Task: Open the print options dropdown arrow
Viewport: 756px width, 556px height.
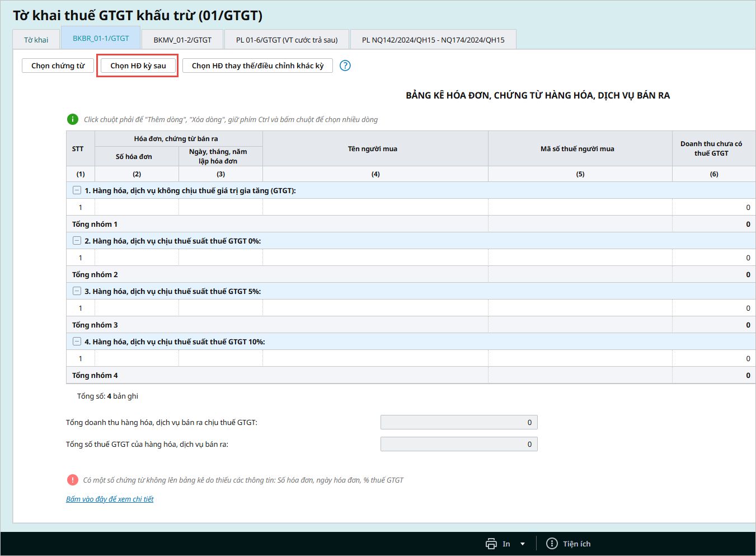Action: 523,544
